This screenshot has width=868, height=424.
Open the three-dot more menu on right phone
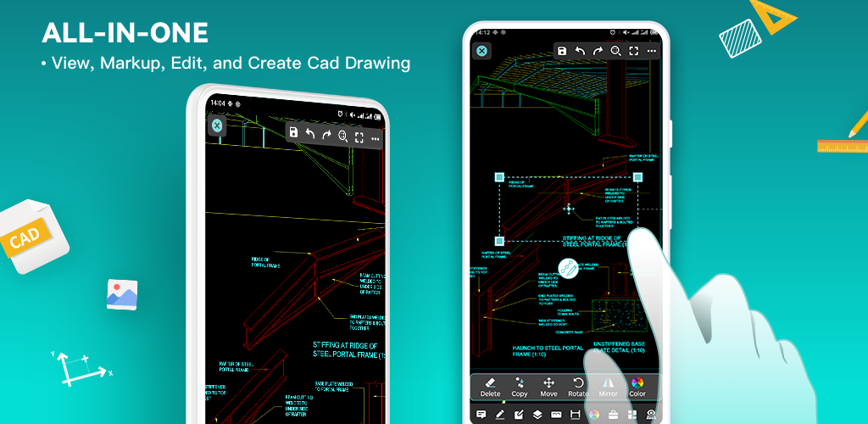click(x=651, y=51)
